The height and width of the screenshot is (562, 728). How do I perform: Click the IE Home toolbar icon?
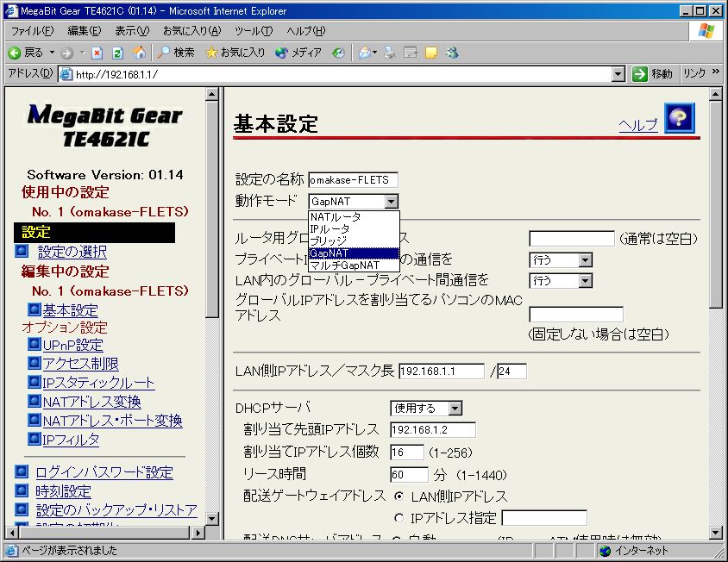pos(139,53)
